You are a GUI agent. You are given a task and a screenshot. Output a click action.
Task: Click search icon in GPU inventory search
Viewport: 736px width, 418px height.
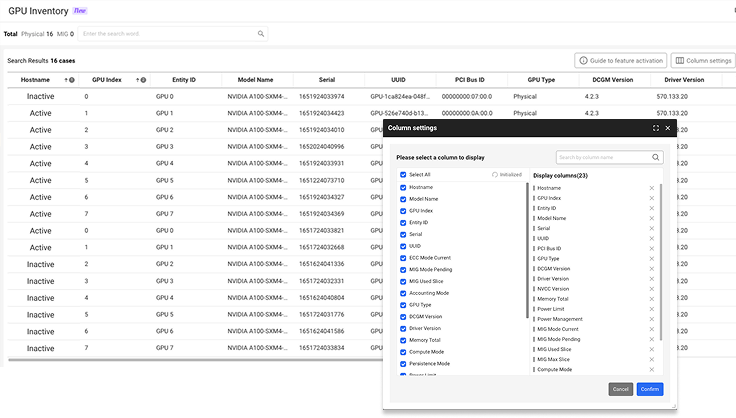click(261, 34)
